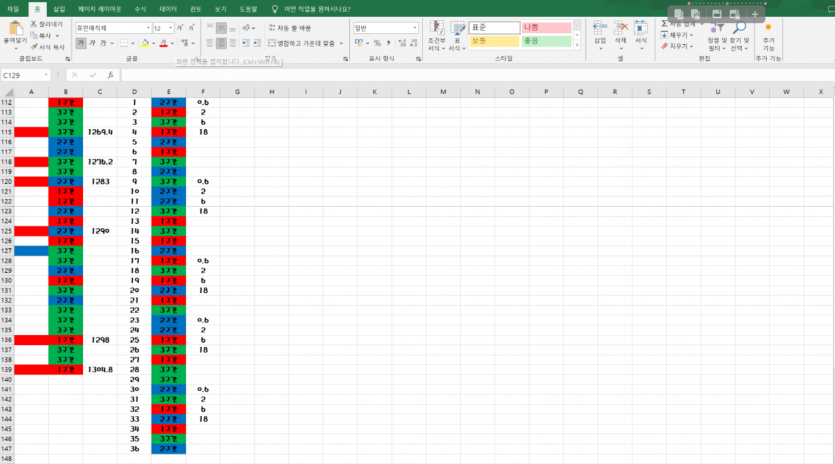Expand the Name Box dropdown next to C129
The height and width of the screenshot is (464, 835).
46,75
